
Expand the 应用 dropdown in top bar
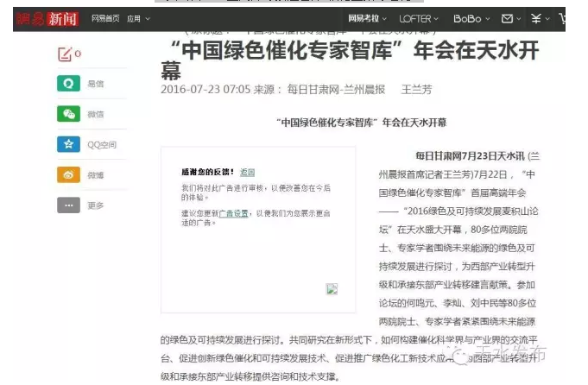click(x=137, y=18)
